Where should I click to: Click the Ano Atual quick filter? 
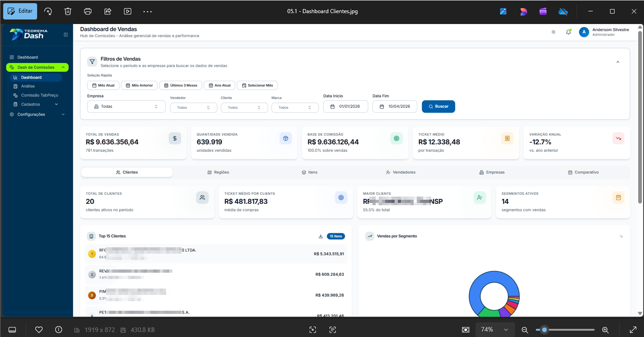(219, 85)
